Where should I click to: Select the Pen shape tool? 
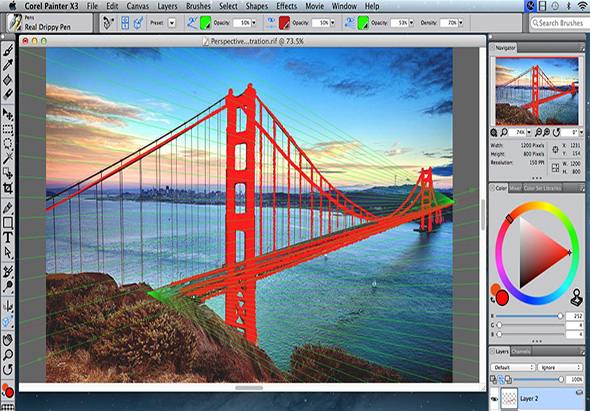point(8,207)
